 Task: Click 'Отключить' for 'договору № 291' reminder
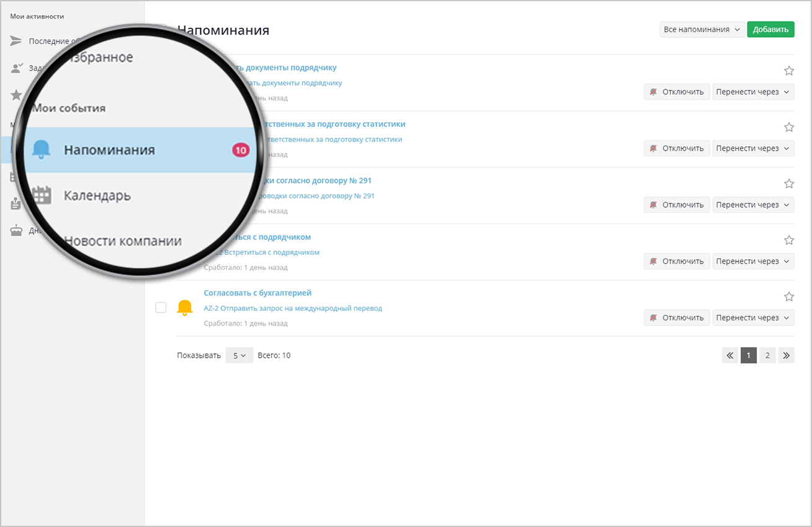pyautogui.click(x=676, y=205)
